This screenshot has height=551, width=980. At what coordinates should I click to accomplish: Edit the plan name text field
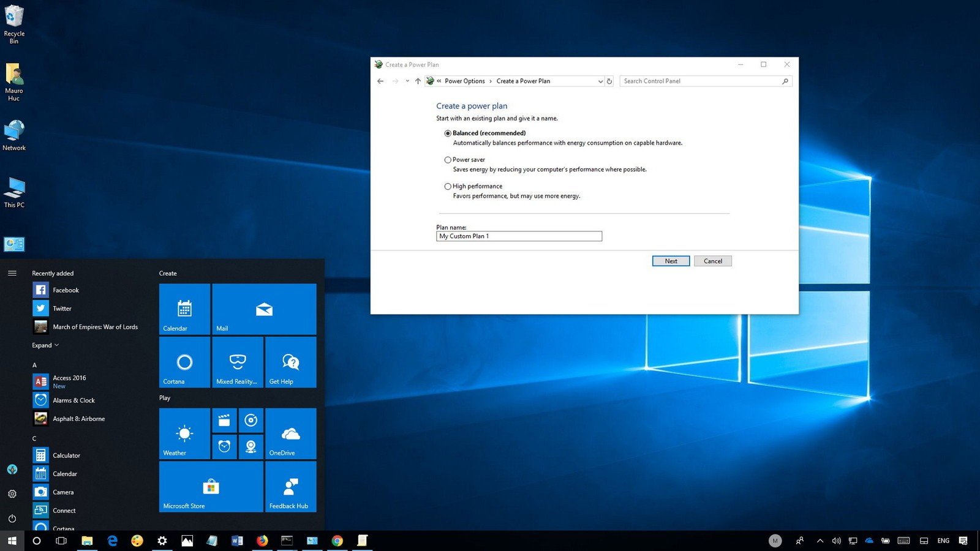pyautogui.click(x=519, y=236)
